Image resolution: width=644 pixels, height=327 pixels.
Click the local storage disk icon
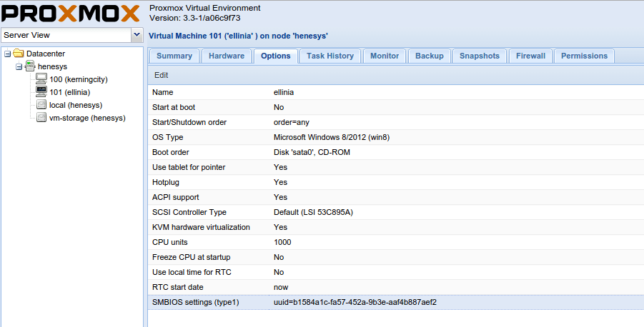pyautogui.click(x=41, y=105)
